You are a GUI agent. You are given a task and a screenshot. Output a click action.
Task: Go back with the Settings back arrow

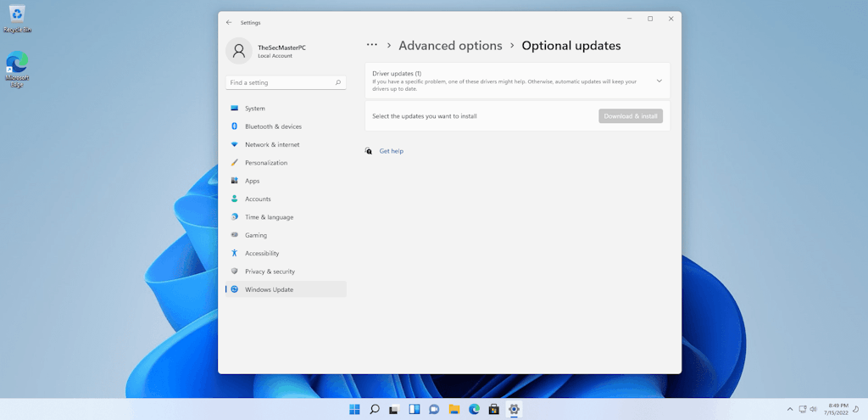click(x=229, y=23)
